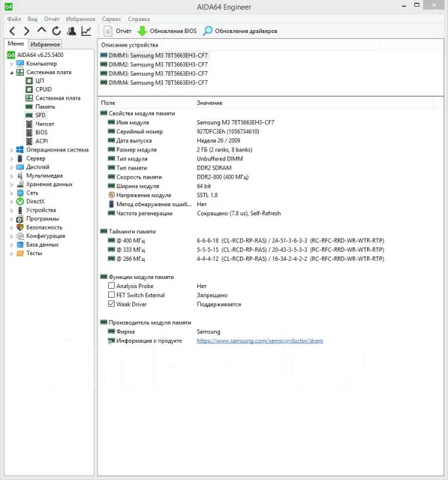Refresh the page with the Refresh icon
Viewport: 448px width, 480px height.
(x=56, y=31)
